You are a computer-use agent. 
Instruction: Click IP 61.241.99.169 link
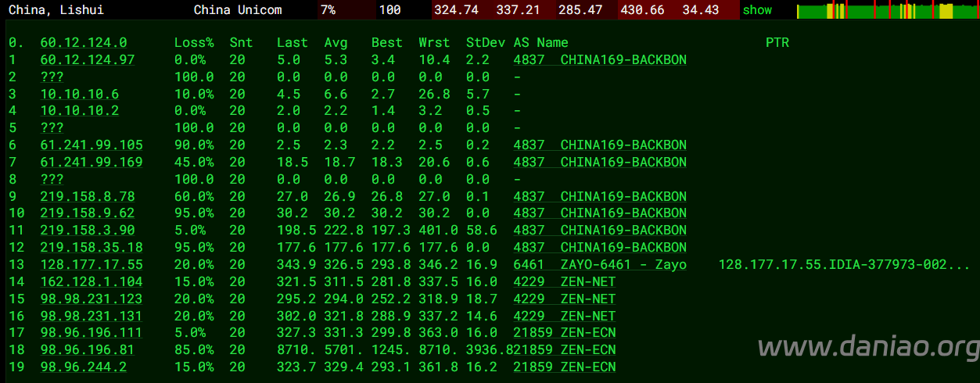tap(91, 163)
